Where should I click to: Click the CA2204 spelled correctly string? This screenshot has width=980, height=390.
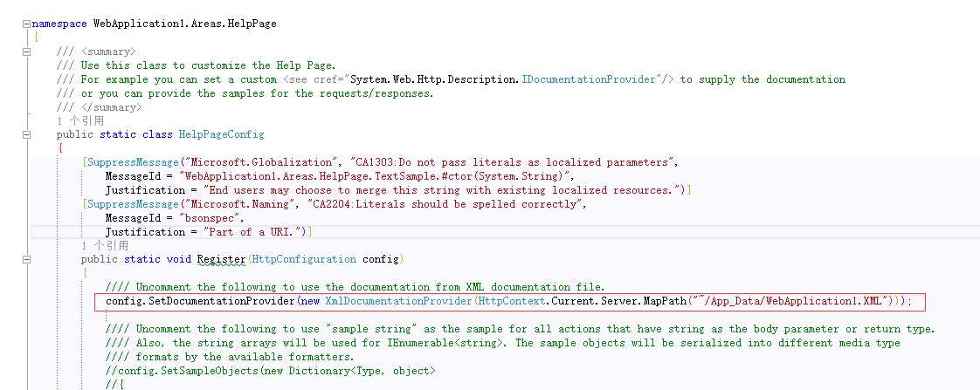(x=445, y=204)
